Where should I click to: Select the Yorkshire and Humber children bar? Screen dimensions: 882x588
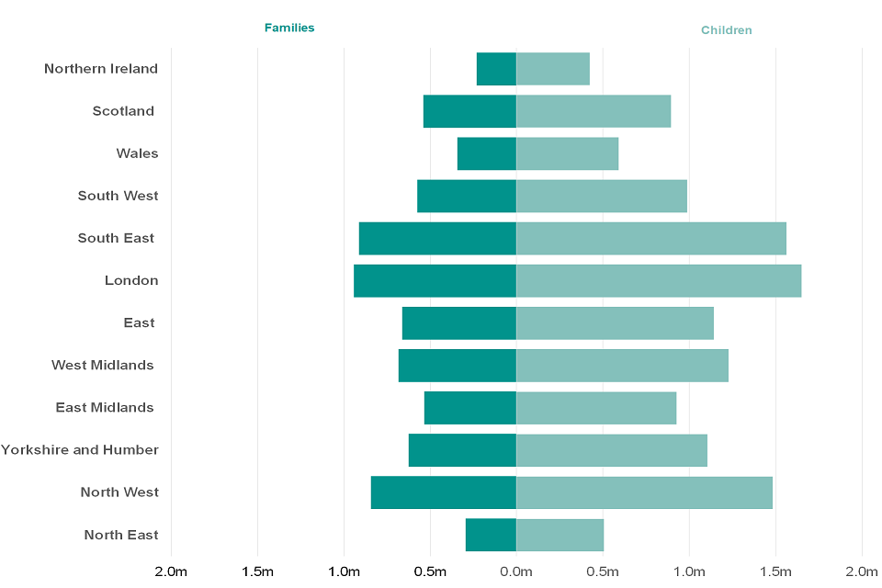tap(611, 450)
